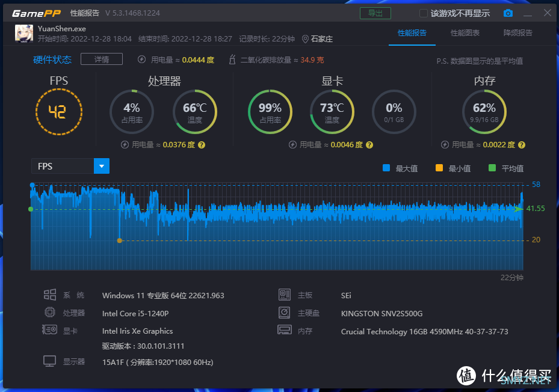Screen dimensions: 559x392
Task: Click the Intel Iris Xe Graphics text
Action: tap(138, 331)
